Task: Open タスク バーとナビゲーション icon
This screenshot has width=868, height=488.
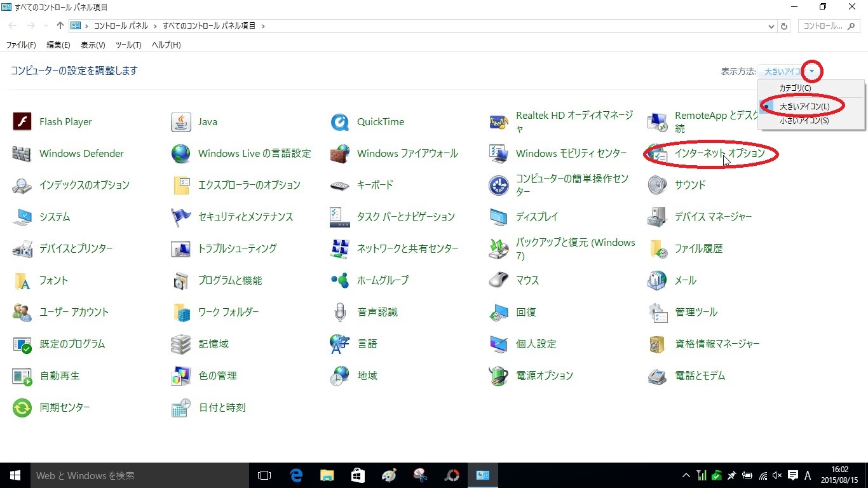Action: pyautogui.click(x=340, y=217)
